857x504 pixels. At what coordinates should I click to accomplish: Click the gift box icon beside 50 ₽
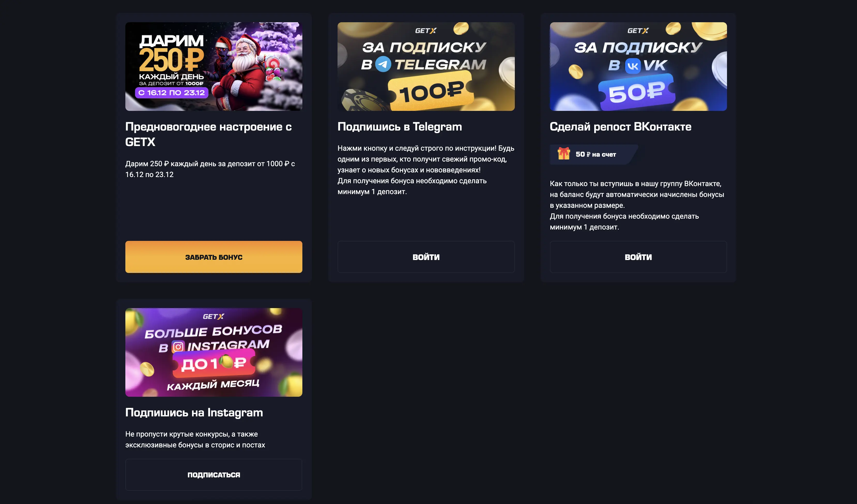pyautogui.click(x=563, y=154)
